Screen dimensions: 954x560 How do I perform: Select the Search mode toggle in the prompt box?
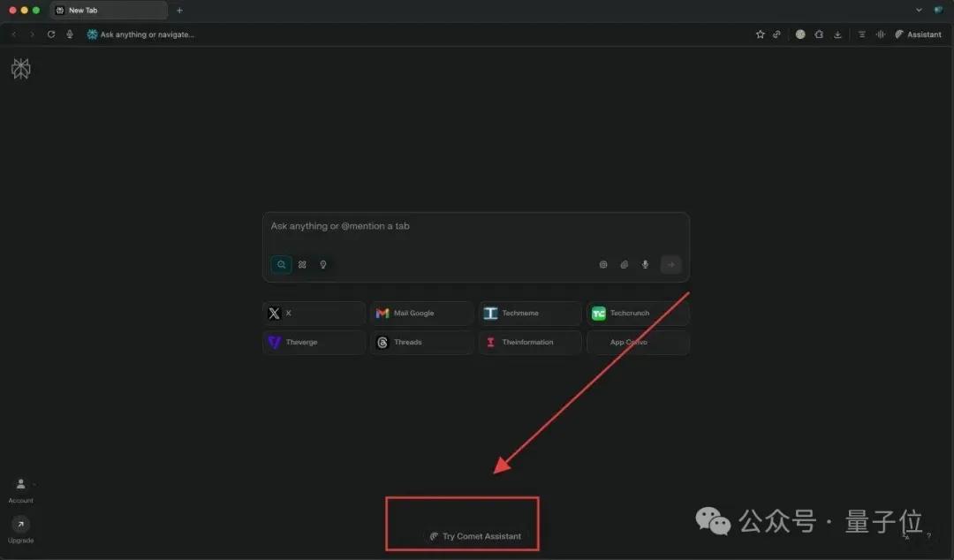point(281,264)
